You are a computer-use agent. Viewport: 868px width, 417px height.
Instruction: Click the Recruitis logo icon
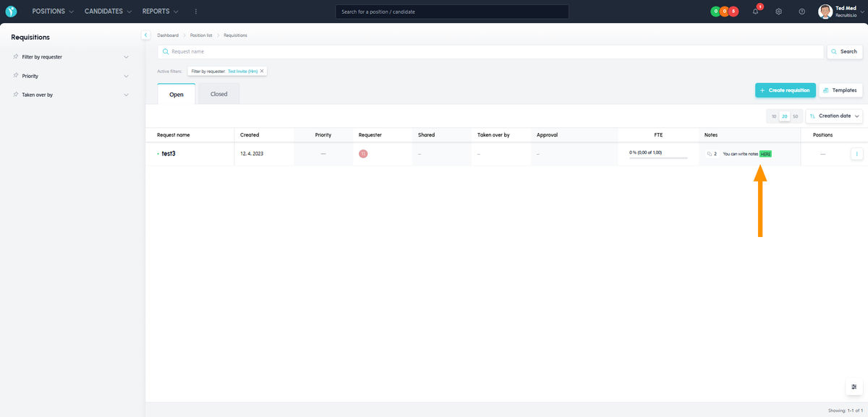pyautogui.click(x=11, y=12)
